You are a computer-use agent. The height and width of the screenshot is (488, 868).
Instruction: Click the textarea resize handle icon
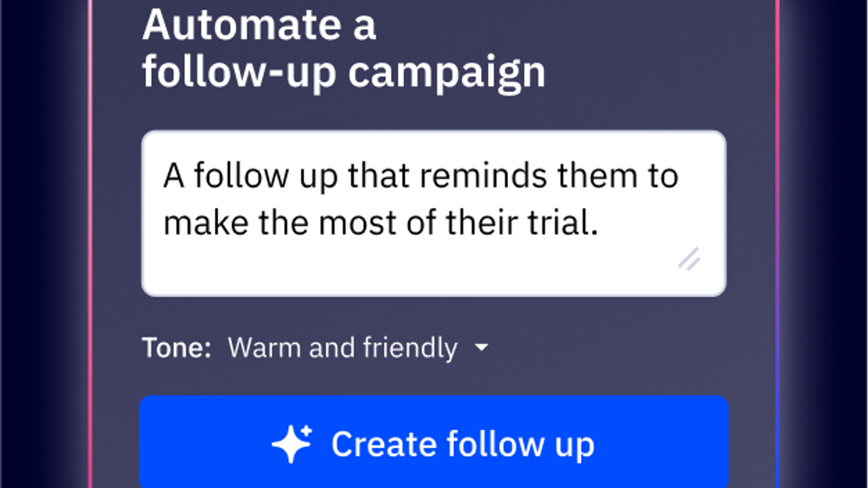tap(689, 259)
